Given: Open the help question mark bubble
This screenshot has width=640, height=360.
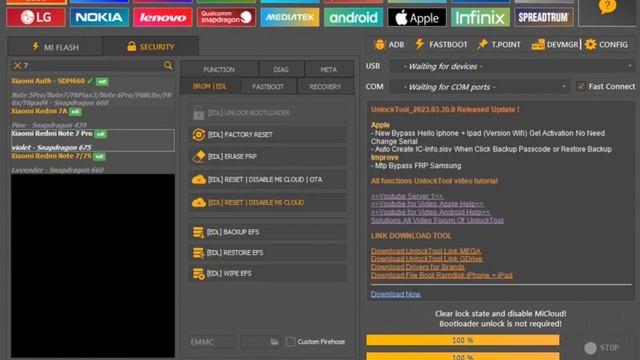Looking at the screenshot, I should 607,7.
